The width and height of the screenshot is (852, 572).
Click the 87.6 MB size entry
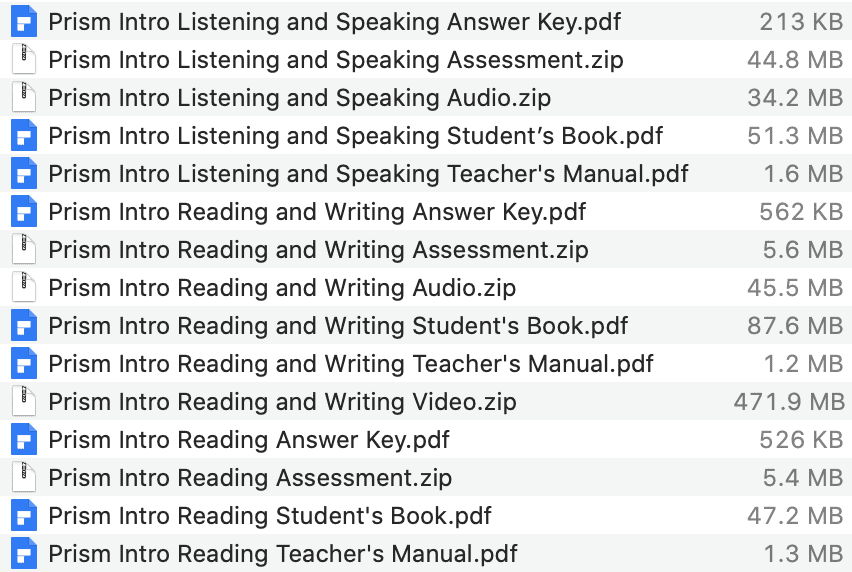795,326
